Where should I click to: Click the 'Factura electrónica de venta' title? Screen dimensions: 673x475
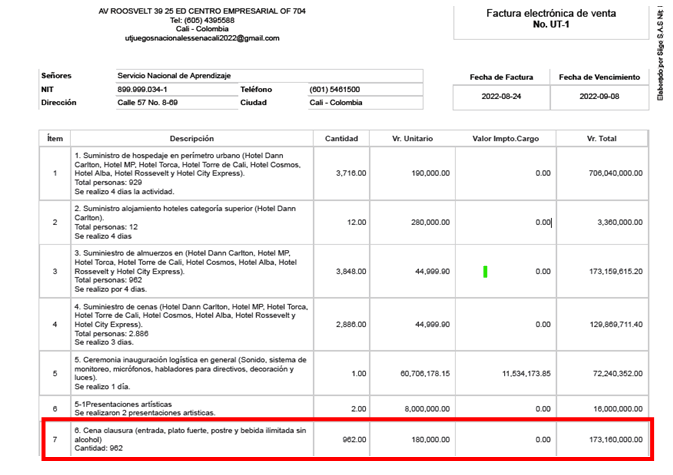tap(551, 13)
